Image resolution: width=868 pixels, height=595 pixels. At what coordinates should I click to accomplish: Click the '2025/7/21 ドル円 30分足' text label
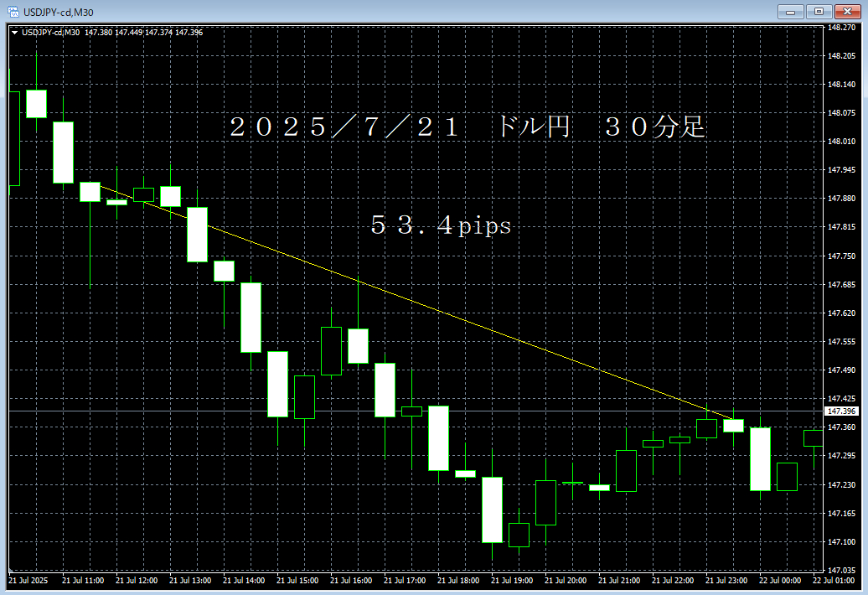[468, 127]
